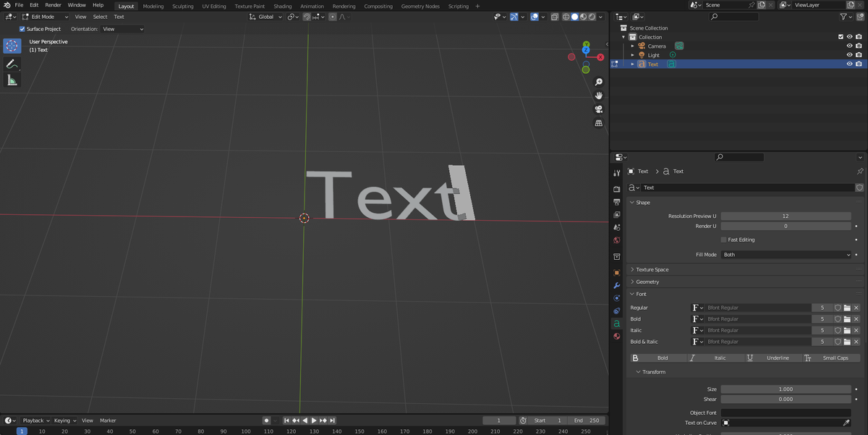Open the View Layer properties tab
Screen dimensions: 868x435
pyautogui.click(x=617, y=215)
